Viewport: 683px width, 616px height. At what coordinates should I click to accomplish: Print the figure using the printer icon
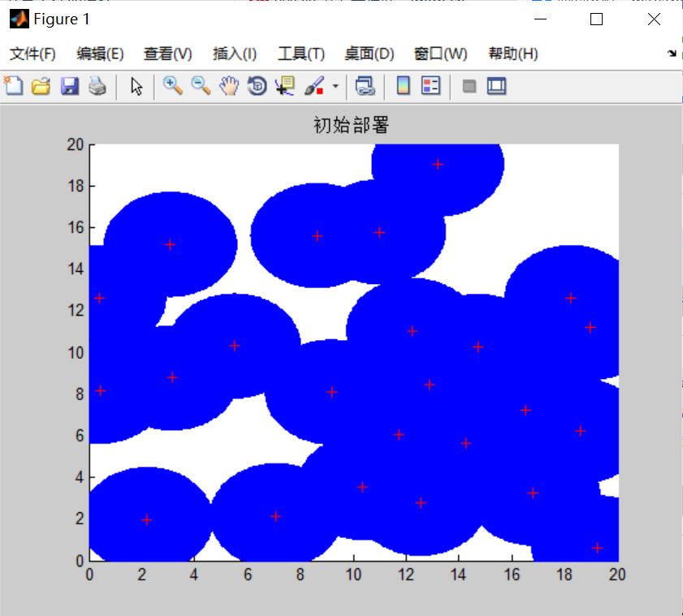click(97, 84)
